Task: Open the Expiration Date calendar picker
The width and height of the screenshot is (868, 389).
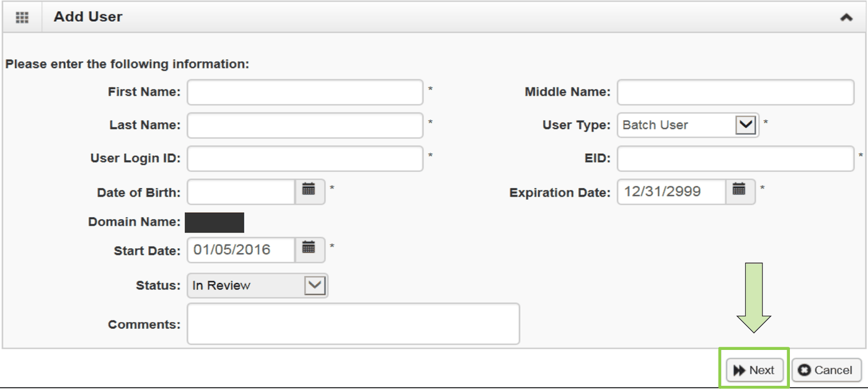Action: coord(740,192)
